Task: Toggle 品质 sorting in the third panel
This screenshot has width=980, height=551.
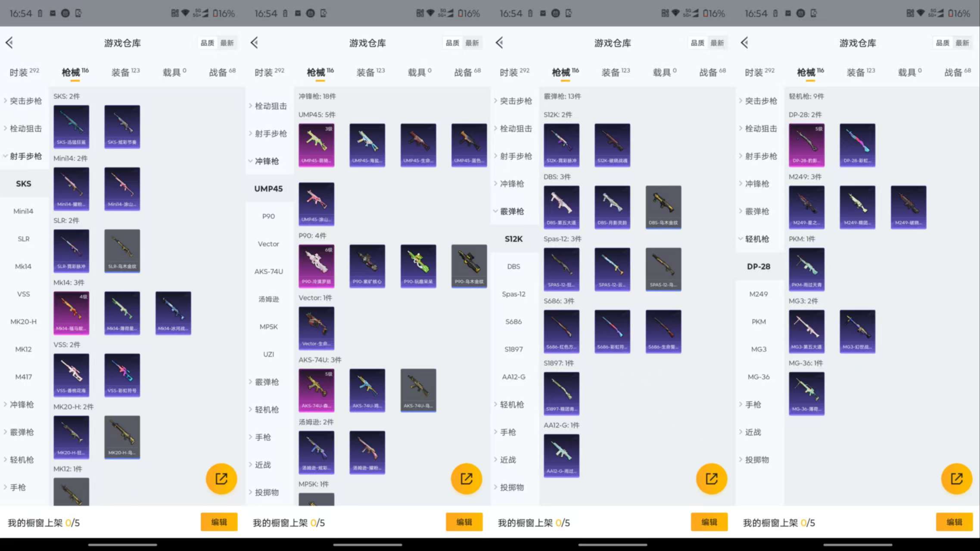Action: coord(697,43)
